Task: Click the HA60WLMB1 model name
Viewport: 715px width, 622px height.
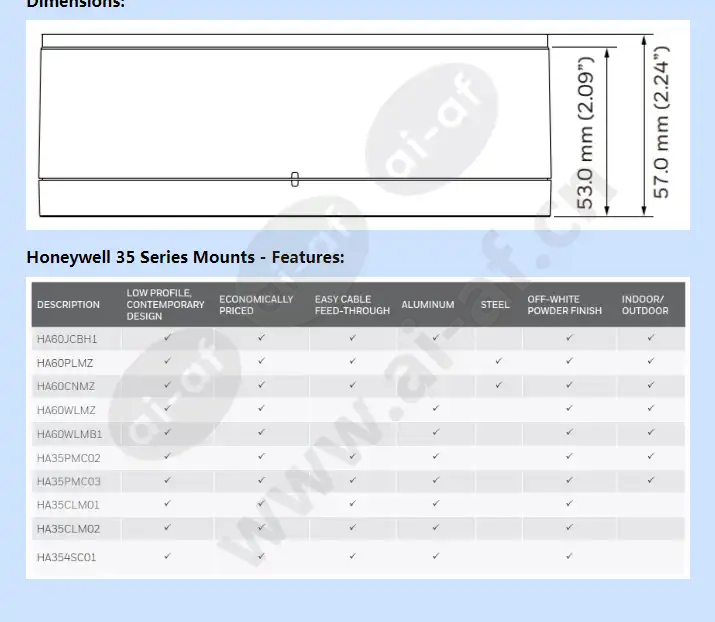Action: click(x=69, y=434)
